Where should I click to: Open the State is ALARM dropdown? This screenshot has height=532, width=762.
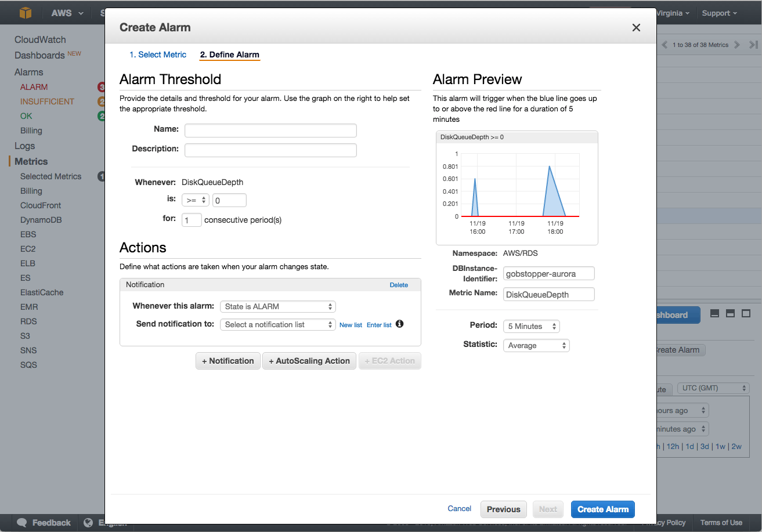pos(277,306)
